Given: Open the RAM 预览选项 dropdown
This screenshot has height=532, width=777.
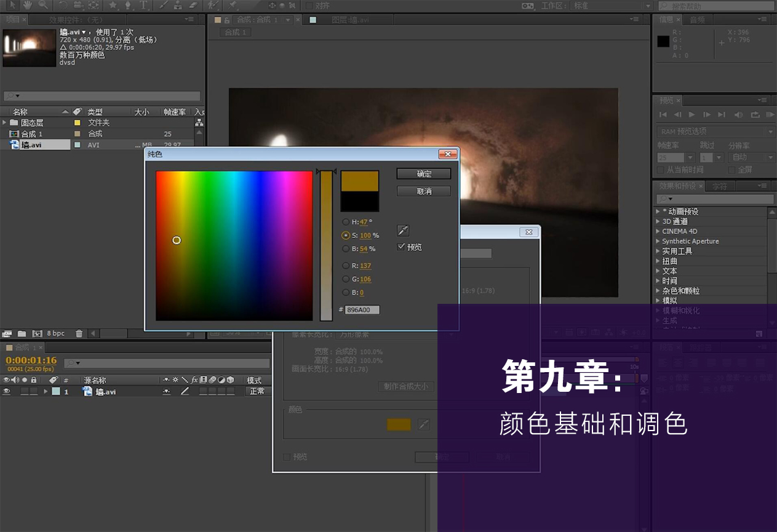Looking at the screenshot, I should tap(715, 132).
